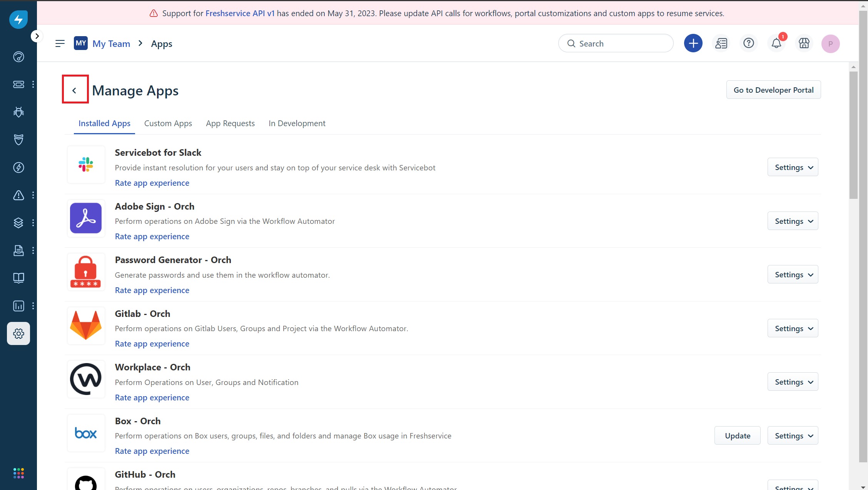This screenshot has height=490, width=868.
Task: Click the Workplace app logo
Action: [x=86, y=379]
